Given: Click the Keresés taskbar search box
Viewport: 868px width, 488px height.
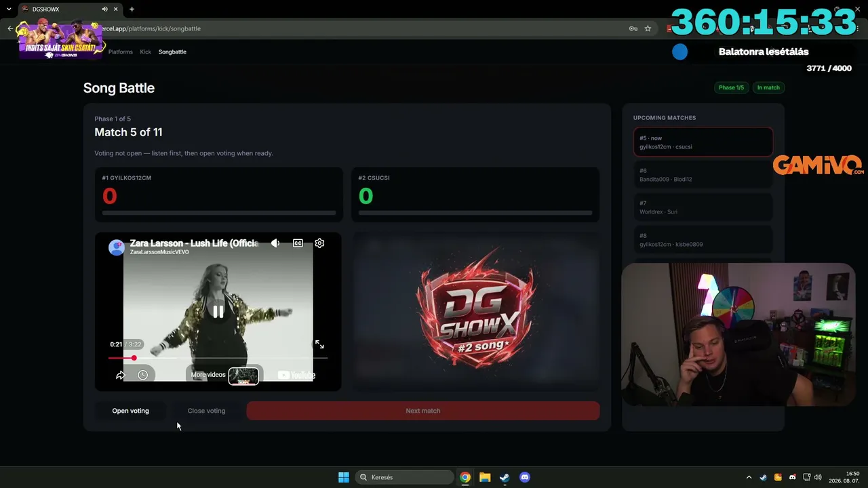Looking at the screenshot, I should point(406,477).
